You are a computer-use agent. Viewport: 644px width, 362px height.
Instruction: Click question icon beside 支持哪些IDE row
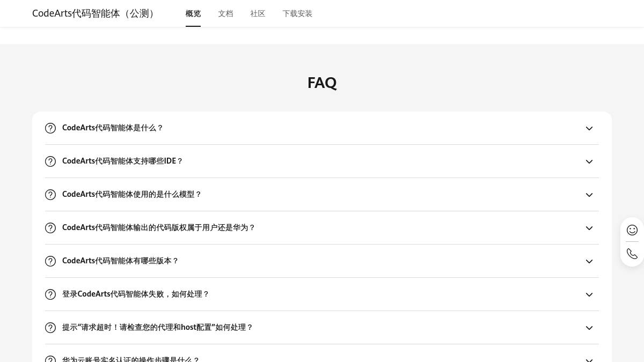point(50,161)
